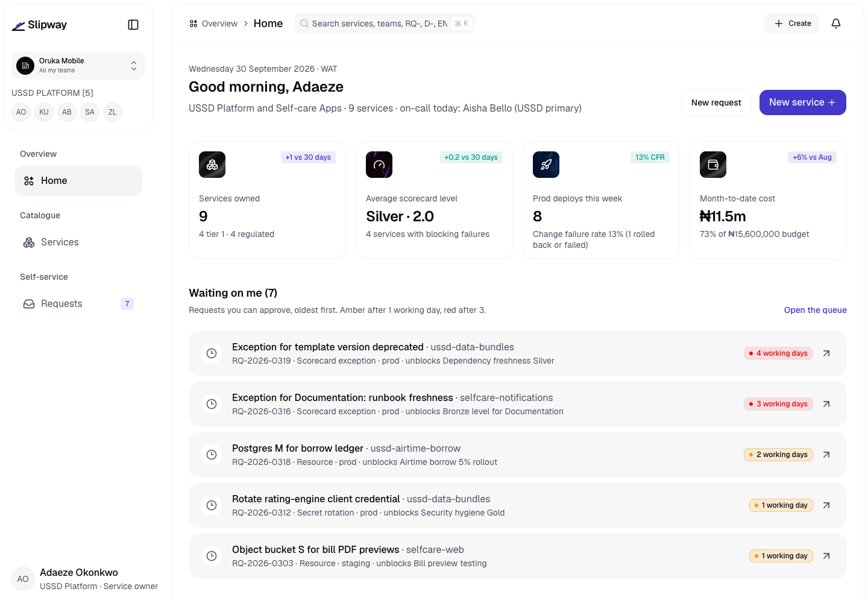Collapse the sidebar panel icon
Image resolution: width=868 pixels, height=603 pixels.
133,25
